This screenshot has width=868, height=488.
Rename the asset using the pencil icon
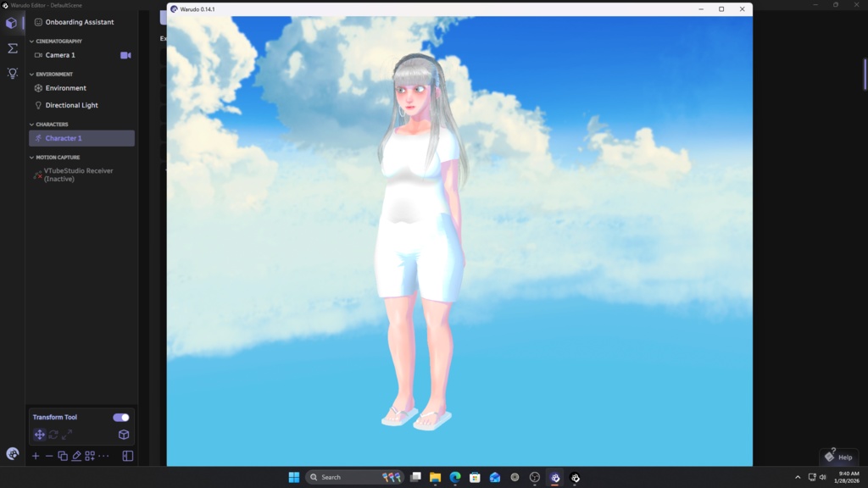point(75,456)
